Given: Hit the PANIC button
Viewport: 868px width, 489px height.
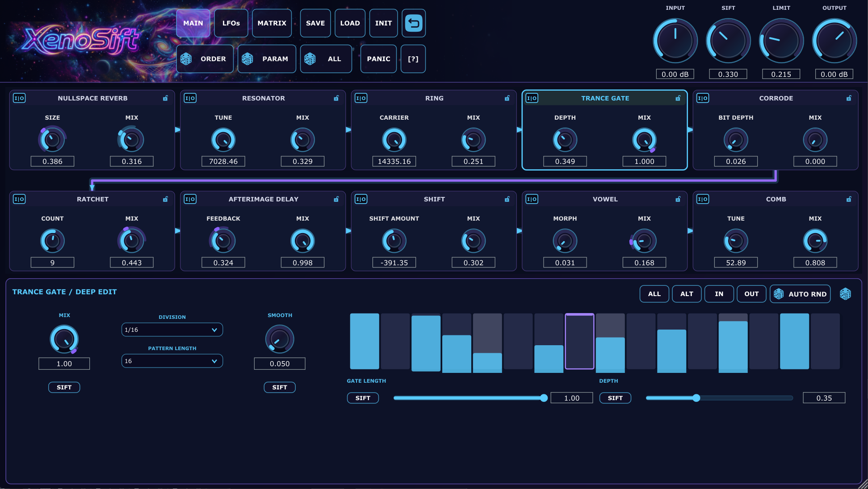Looking at the screenshot, I should click(378, 59).
